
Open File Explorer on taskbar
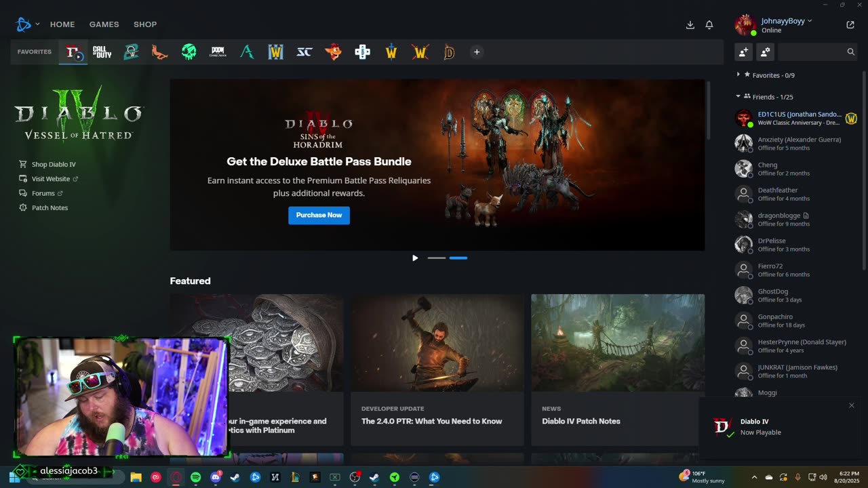[x=136, y=477]
